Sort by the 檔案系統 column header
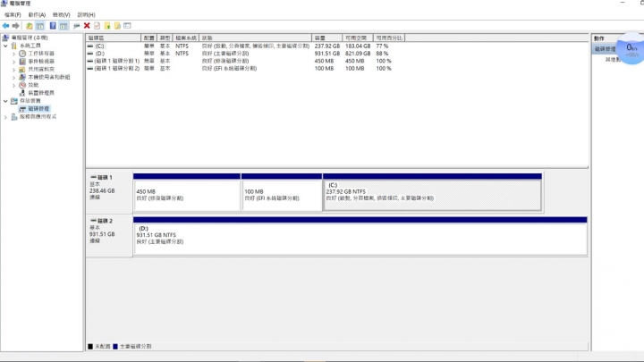 coord(186,38)
